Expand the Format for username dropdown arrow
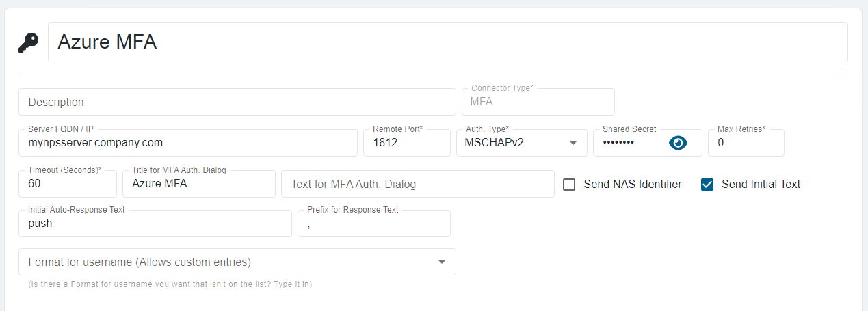 pyautogui.click(x=442, y=262)
